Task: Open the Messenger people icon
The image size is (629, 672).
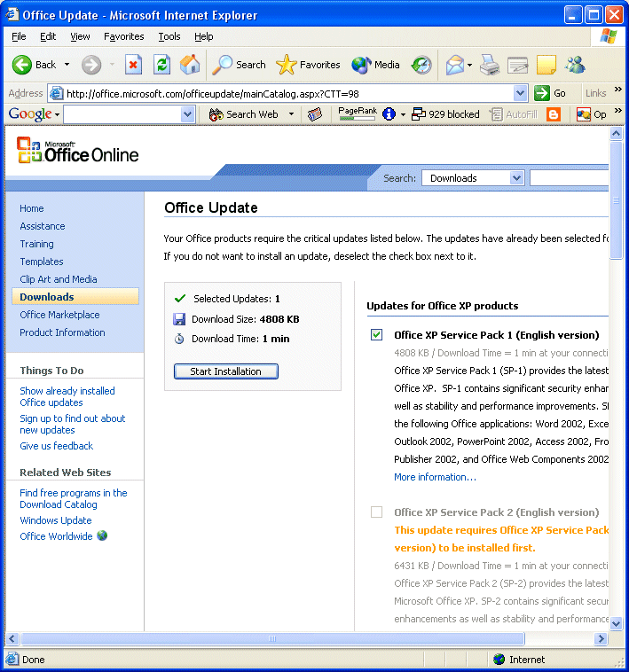Action: 575,65
